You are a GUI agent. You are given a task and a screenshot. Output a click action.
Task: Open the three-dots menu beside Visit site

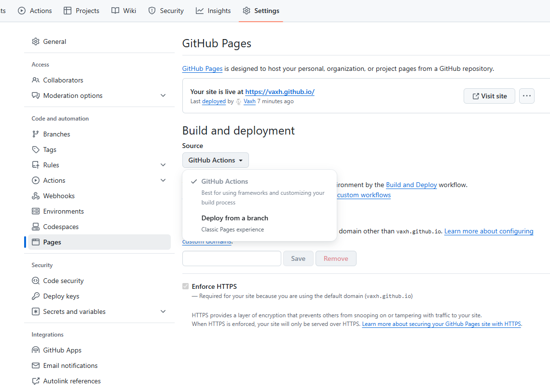tap(526, 96)
